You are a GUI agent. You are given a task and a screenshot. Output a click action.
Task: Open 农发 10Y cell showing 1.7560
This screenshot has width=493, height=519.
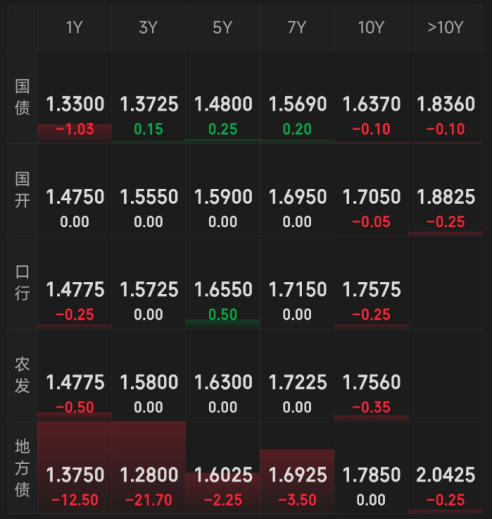click(371, 375)
